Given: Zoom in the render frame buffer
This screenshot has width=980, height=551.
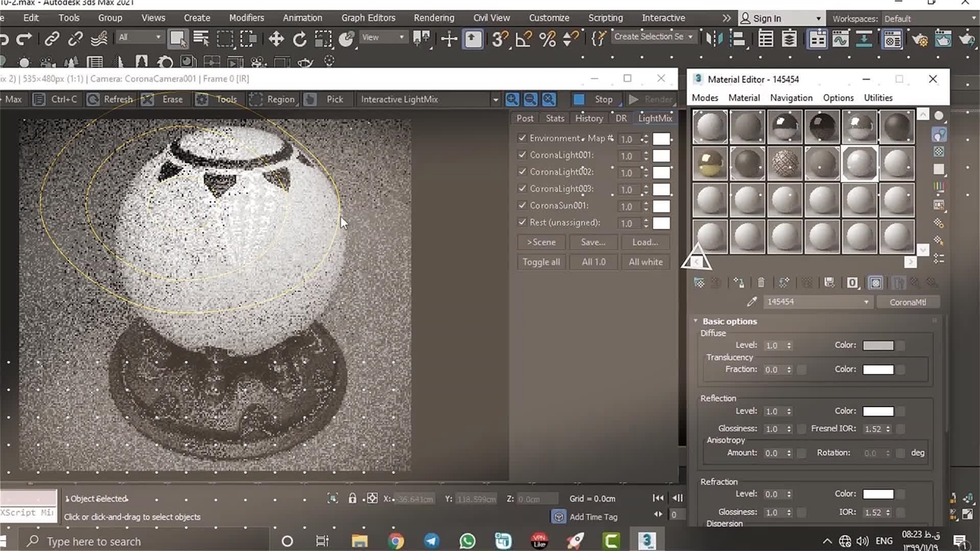Looking at the screenshot, I should [x=512, y=99].
